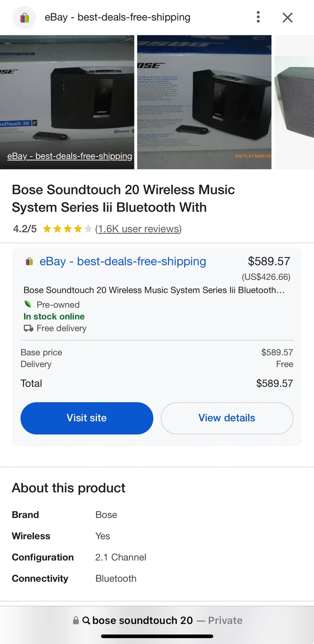Tap the green Pre-owned leaf icon

point(28,305)
